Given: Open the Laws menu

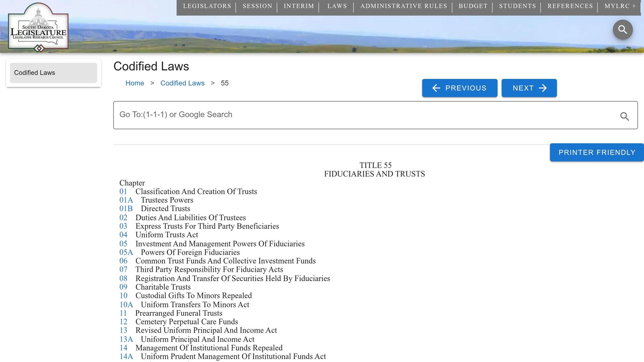Looking at the screenshot, I should click(337, 6).
